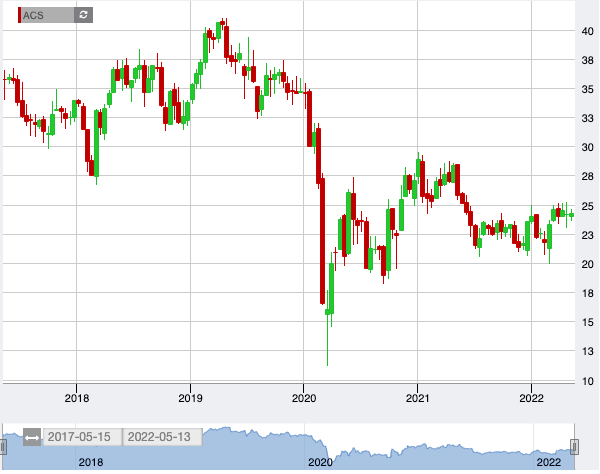The image size is (600, 474).
Task: Grab the right navigator range handle
Action: tap(574, 447)
